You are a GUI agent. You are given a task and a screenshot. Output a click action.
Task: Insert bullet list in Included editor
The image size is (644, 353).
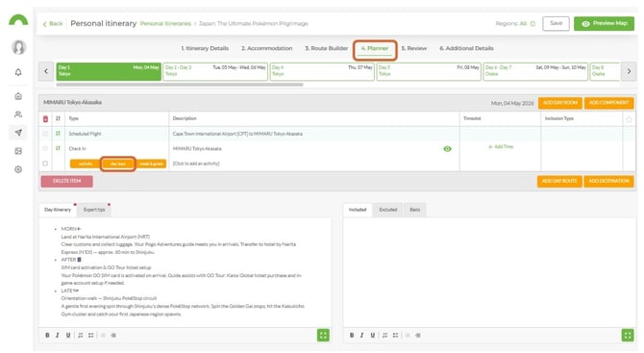[395, 336]
